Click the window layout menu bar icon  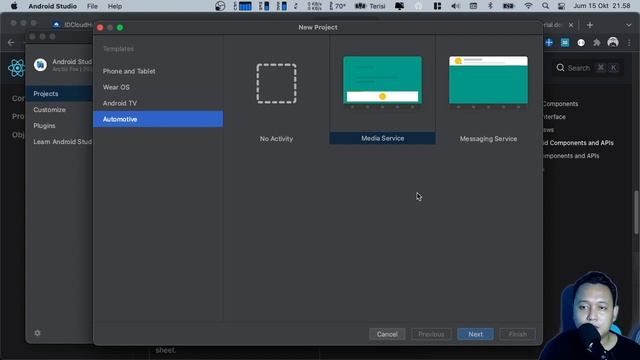tap(437, 6)
